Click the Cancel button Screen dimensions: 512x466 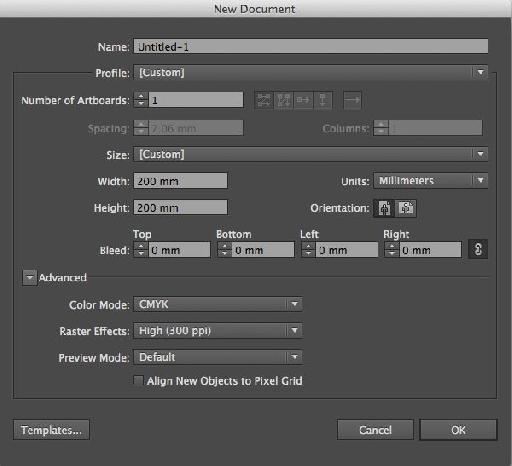click(375, 430)
